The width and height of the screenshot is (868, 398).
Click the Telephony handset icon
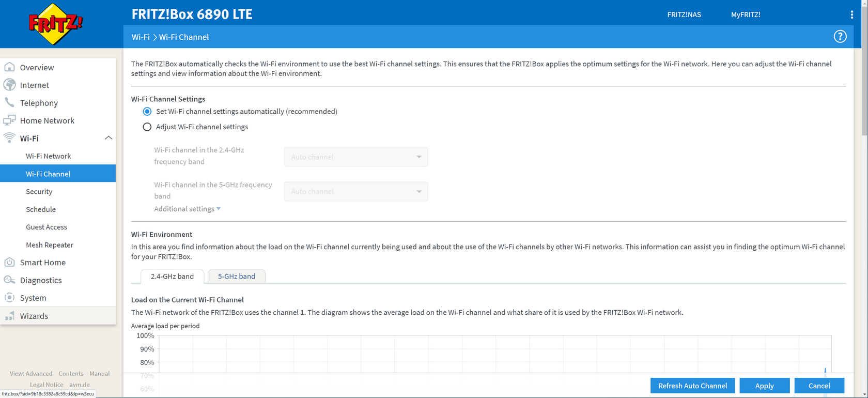click(x=9, y=102)
